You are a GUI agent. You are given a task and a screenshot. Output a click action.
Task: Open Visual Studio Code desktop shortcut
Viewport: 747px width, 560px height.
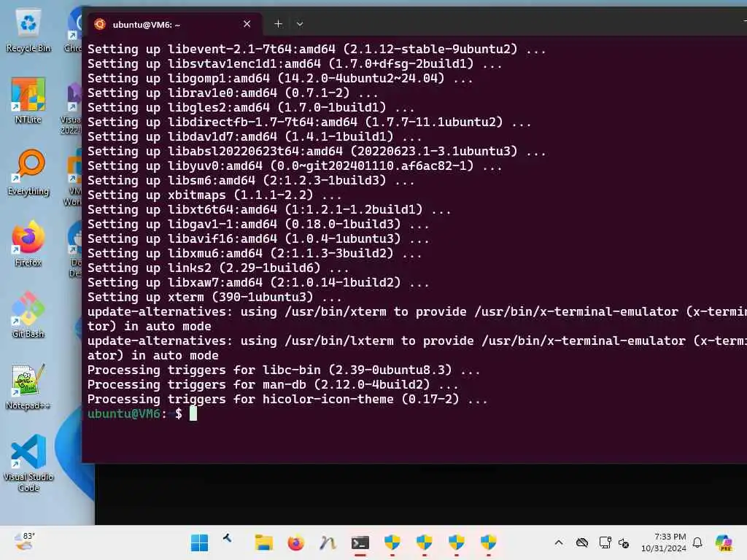[28, 463]
